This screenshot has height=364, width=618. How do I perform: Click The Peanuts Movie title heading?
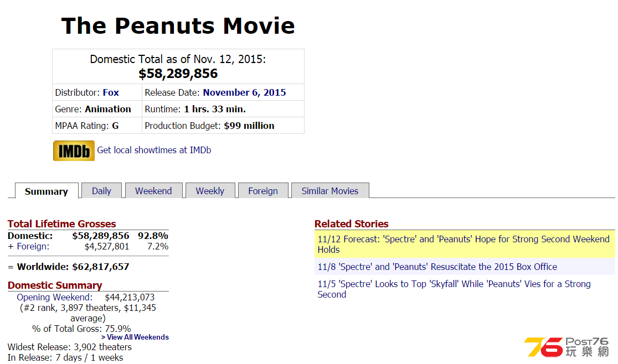click(178, 26)
